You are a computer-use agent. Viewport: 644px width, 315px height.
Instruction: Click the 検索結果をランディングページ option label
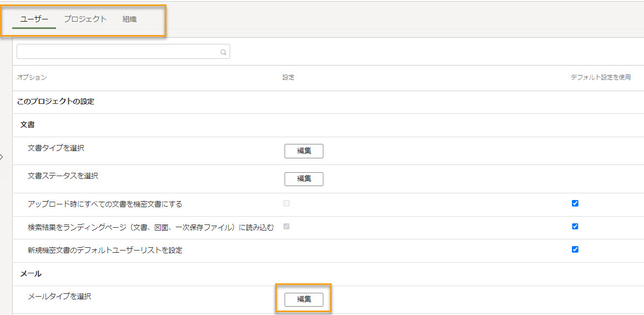pos(151,227)
